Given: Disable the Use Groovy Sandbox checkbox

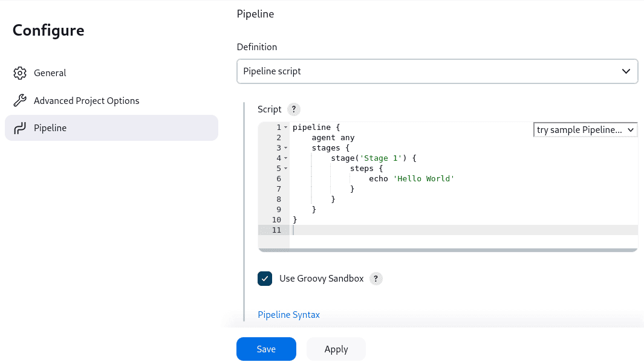Looking at the screenshot, I should 265,279.
